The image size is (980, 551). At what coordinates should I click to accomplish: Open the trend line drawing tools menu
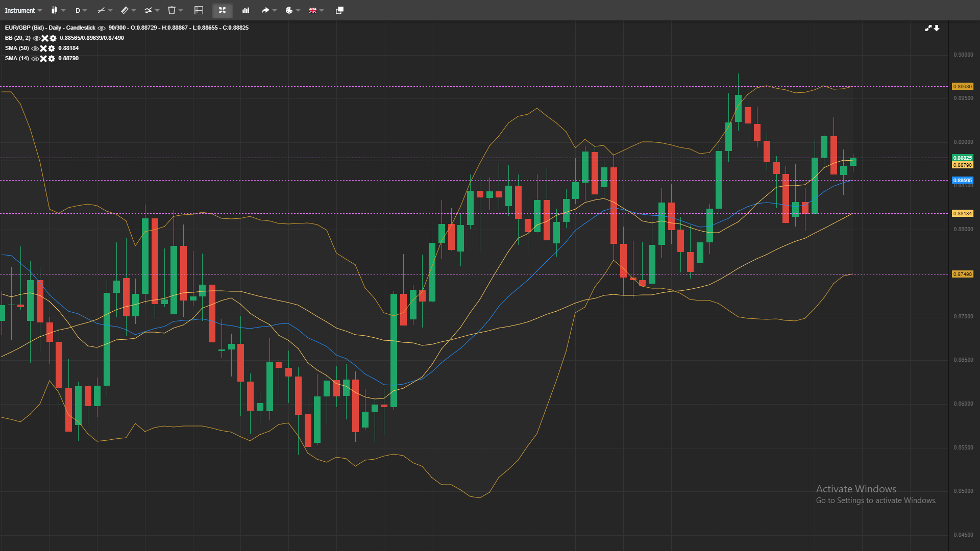pyautogui.click(x=105, y=10)
